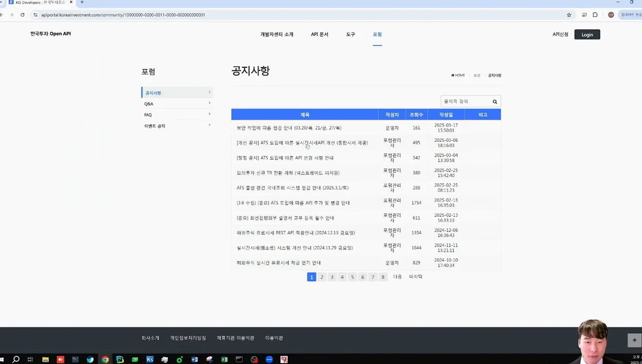
Task: Open the Ks app in taskbar
Action: pos(150,359)
